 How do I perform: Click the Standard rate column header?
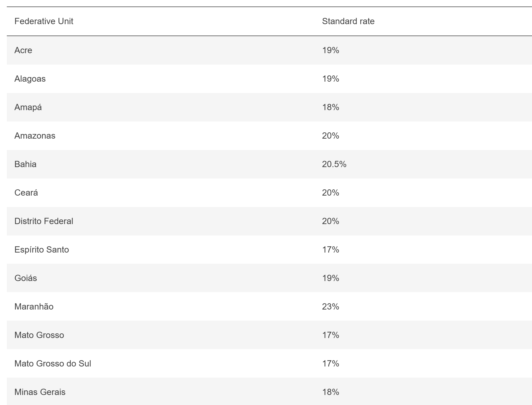click(x=348, y=21)
